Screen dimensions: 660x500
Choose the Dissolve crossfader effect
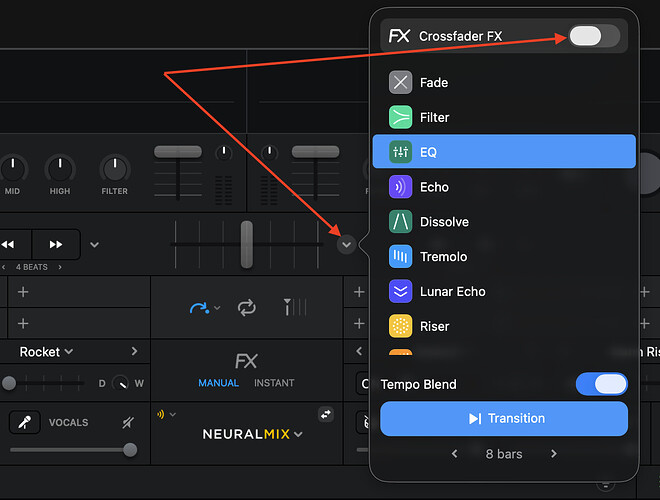[x=504, y=222]
